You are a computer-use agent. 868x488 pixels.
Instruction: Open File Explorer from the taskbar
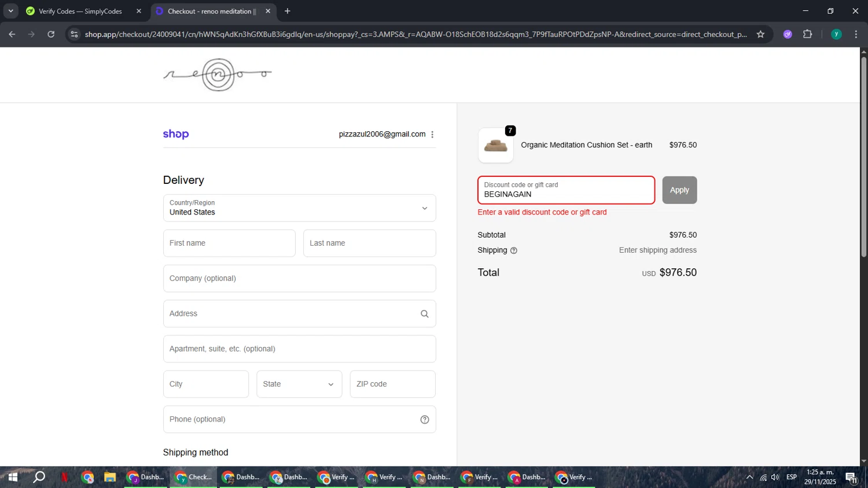[110, 478]
